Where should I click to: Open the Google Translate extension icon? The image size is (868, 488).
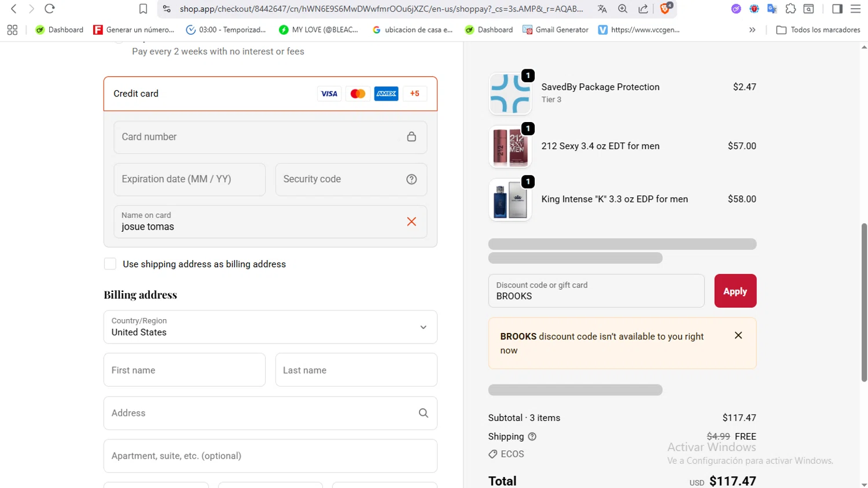(x=772, y=9)
